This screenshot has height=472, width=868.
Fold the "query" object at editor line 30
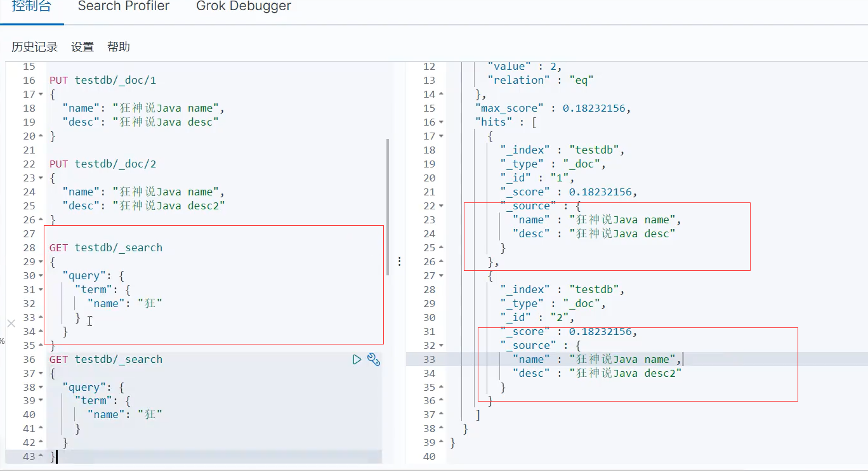[41, 276]
